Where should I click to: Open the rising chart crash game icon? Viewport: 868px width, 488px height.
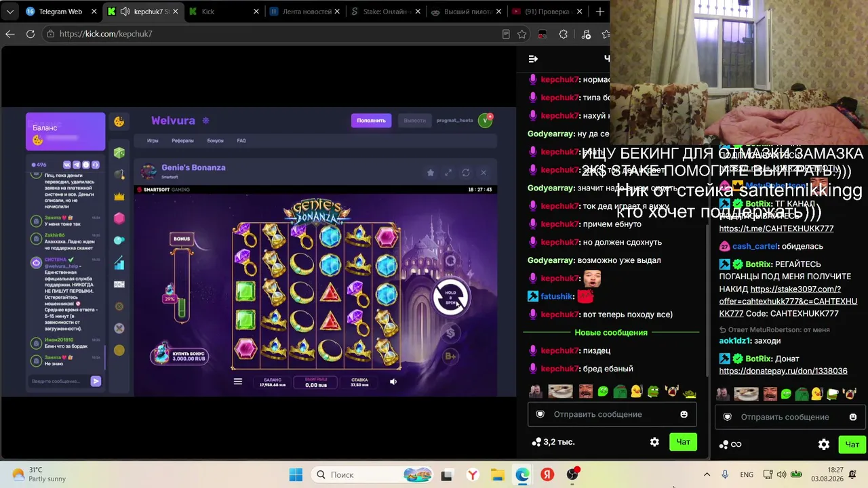119,262
